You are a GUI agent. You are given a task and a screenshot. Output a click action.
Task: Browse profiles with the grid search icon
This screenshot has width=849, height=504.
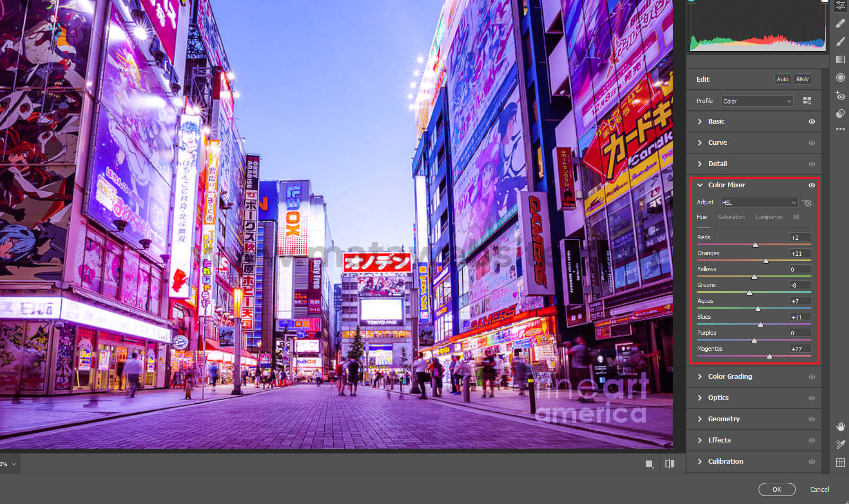pos(807,101)
